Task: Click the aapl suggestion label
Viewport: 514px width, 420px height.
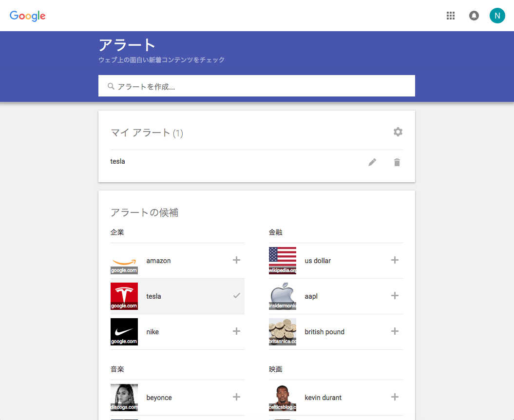Action: tap(311, 296)
